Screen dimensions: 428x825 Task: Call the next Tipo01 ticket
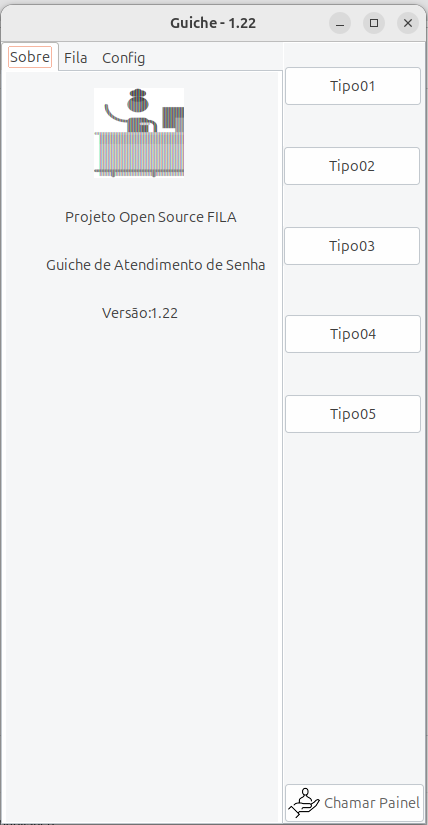[x=353, y=86]
